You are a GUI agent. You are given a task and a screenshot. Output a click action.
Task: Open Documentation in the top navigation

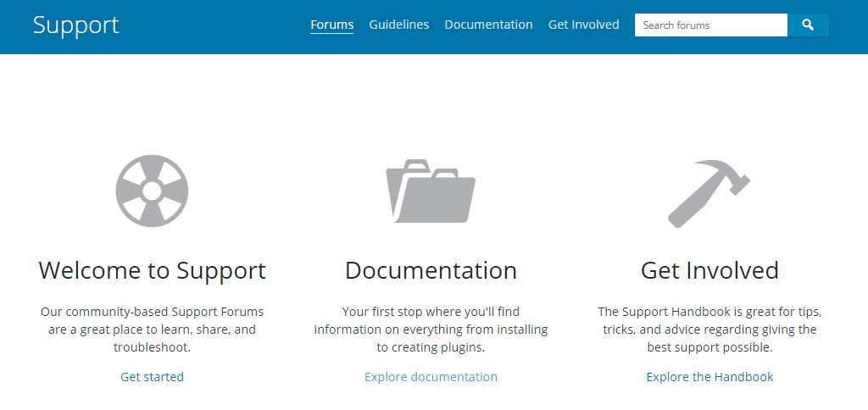(489, 25)
